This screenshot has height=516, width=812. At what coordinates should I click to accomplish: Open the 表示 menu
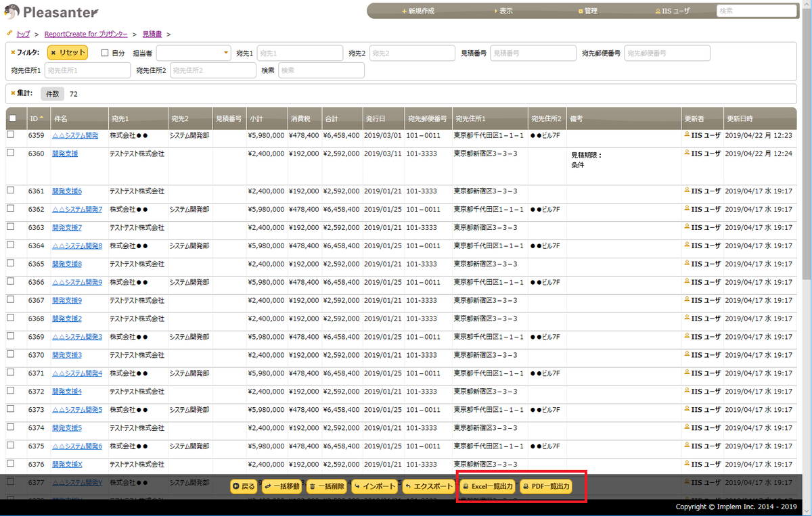click(x=503, y=11)
